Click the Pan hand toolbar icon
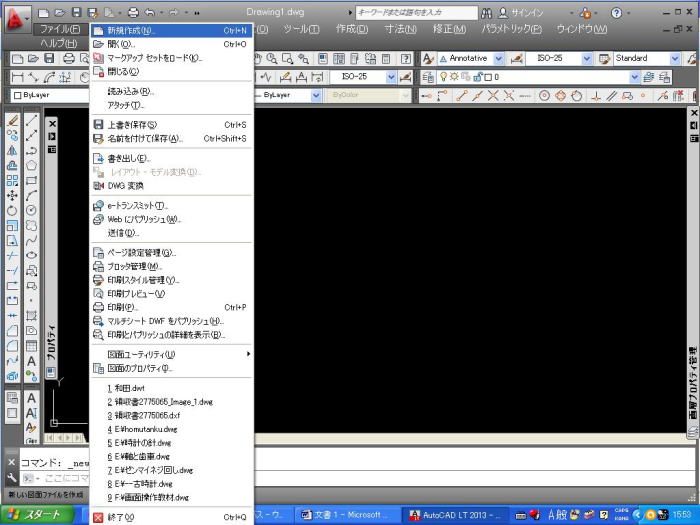 tap(258, 58)
